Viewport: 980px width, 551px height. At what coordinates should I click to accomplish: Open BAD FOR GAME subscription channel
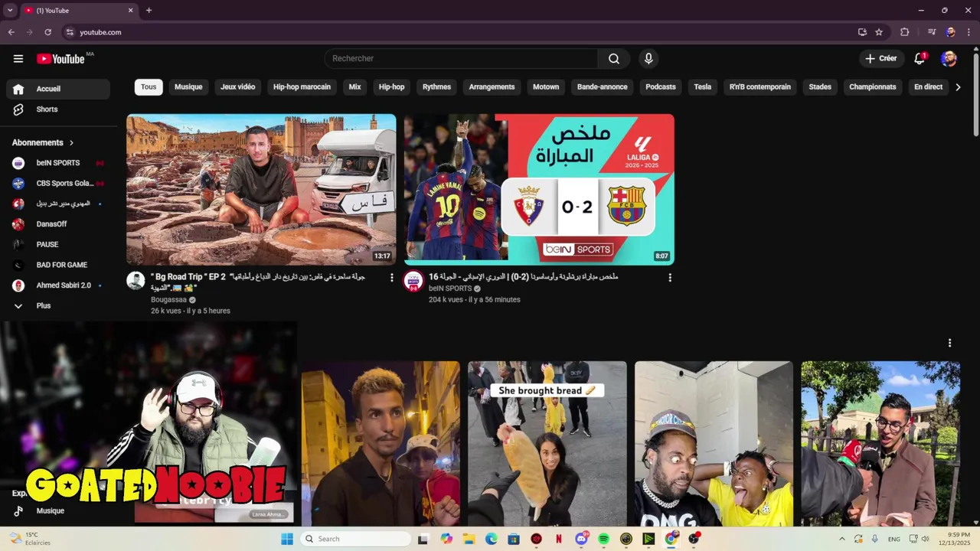coord(58,265)
